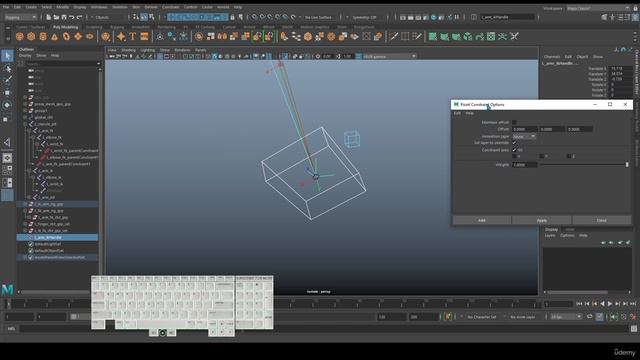
Task: Expand the l_ik_arm_rig_grp node
Action: [25, 204]
